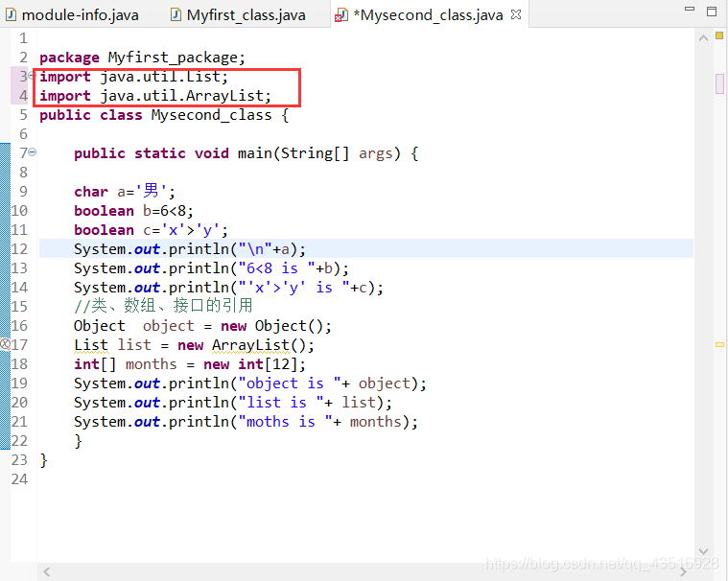This screenshot has height=581, width=728.
Task: Click the underlined 'List' type on line 17
Action: [x=91, y=345]
